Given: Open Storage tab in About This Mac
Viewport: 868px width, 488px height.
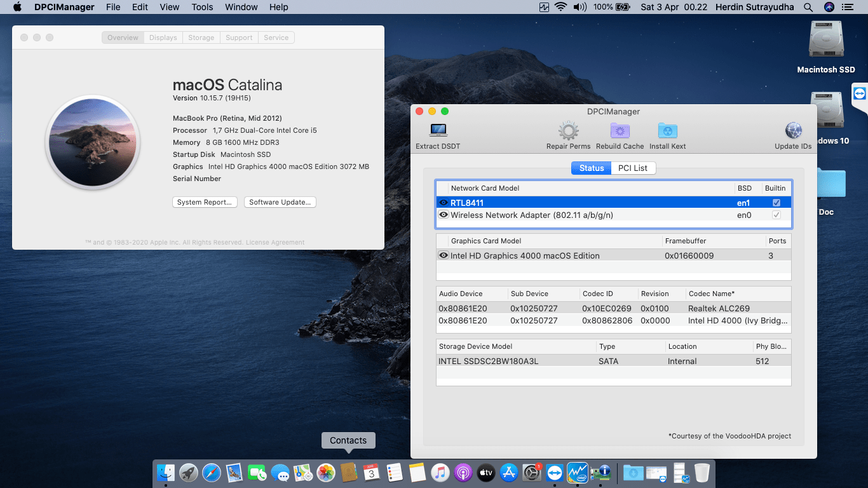Looking at the screenshot, I should (x=201, y=37).
